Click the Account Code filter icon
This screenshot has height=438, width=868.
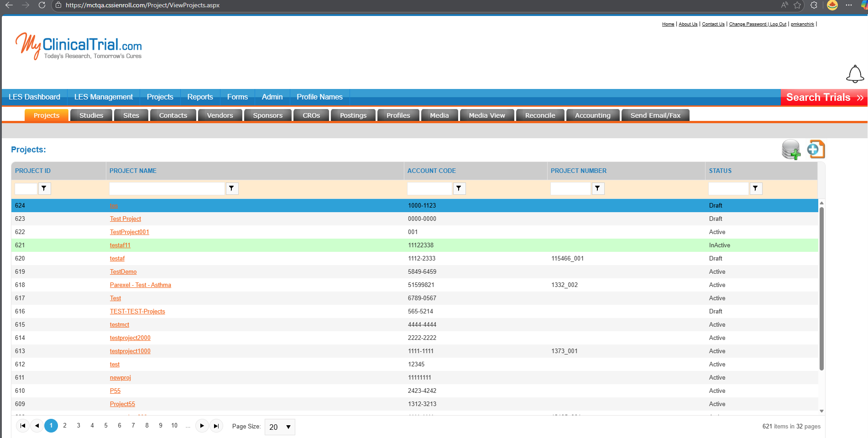click(459, 188)
